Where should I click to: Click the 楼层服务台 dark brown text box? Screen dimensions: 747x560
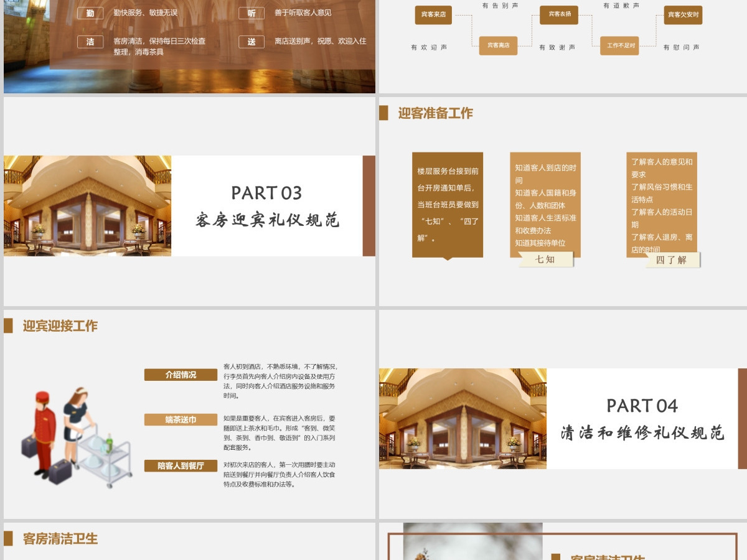click(448, 205)
